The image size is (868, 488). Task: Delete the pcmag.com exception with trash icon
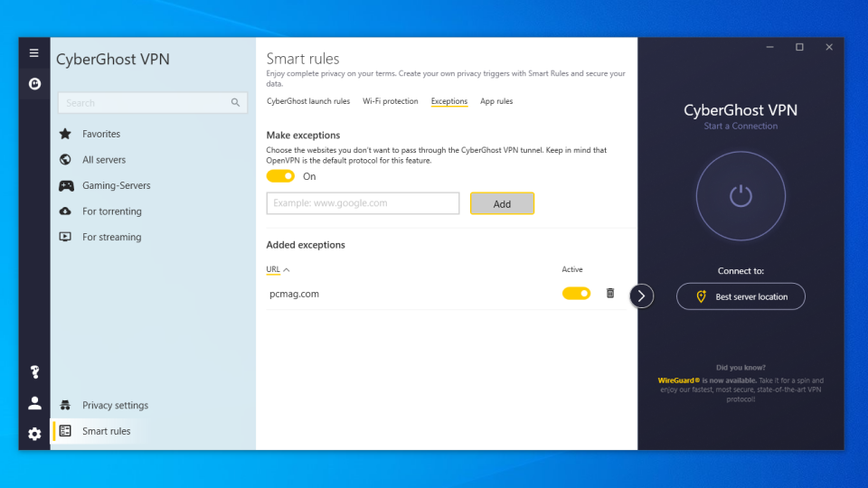tap(610, 293)
